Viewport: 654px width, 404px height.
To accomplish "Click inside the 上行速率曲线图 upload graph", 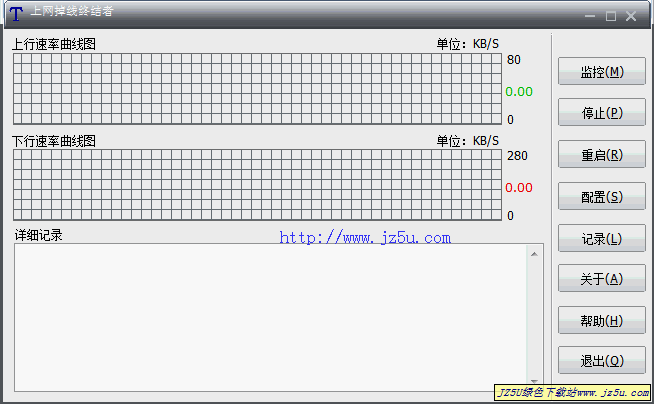I will click(257, 89).
